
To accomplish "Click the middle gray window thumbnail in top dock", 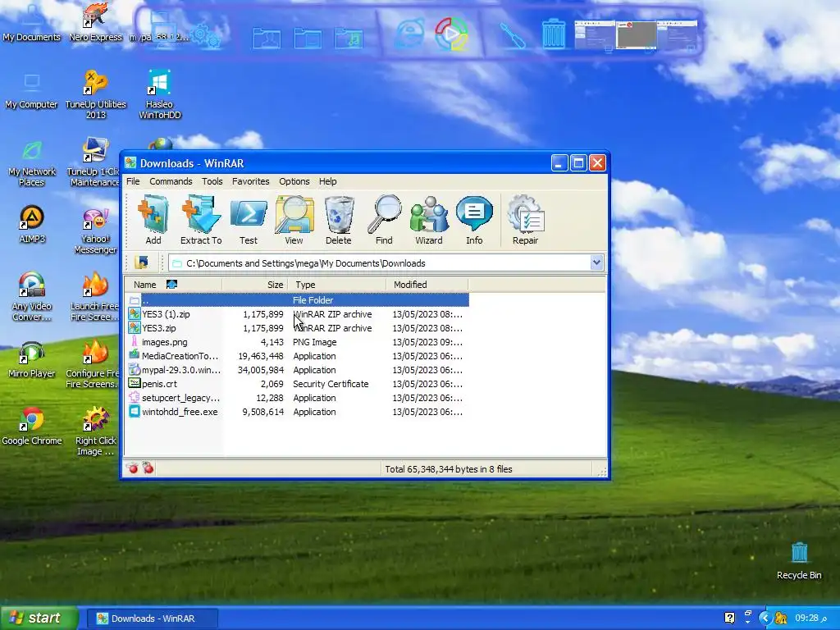I will point(636,35).
